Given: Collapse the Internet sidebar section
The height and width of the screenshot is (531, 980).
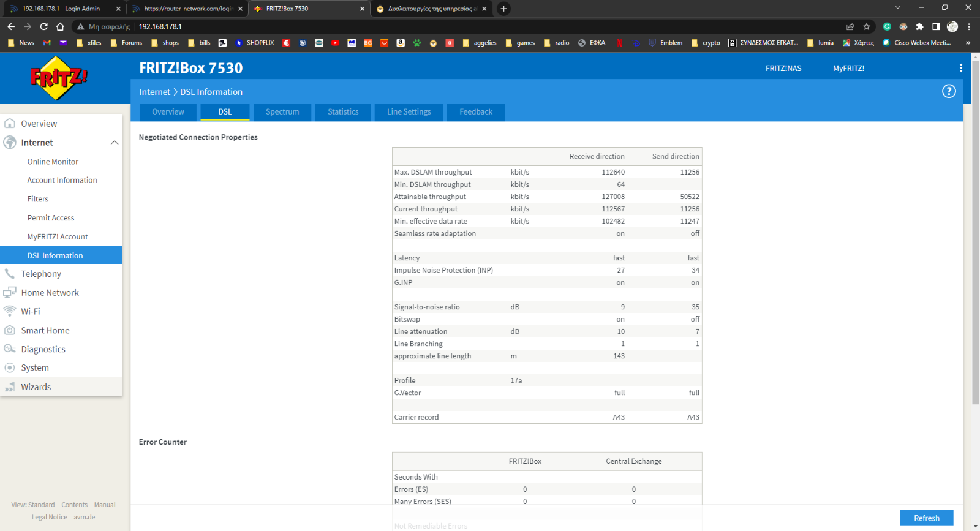Looking at the screenshot, I should click(x=115, y=143).
